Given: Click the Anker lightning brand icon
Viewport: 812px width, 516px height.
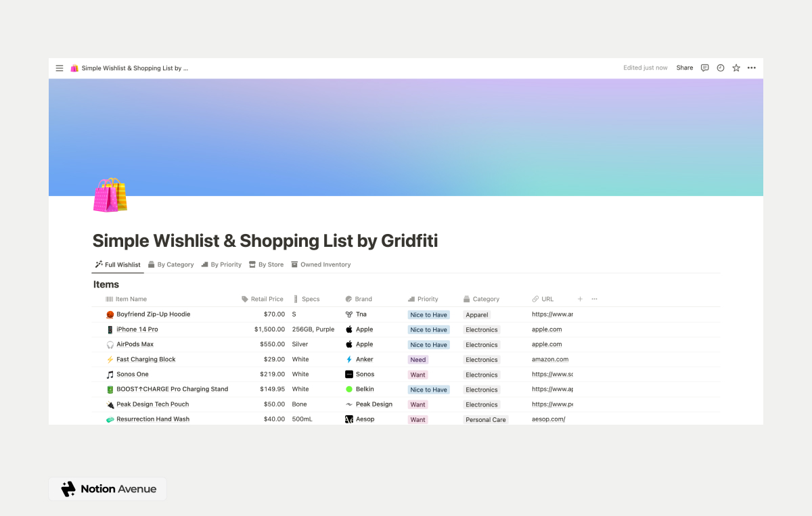Looking at the screenshot, I should [x=349, y=359].
